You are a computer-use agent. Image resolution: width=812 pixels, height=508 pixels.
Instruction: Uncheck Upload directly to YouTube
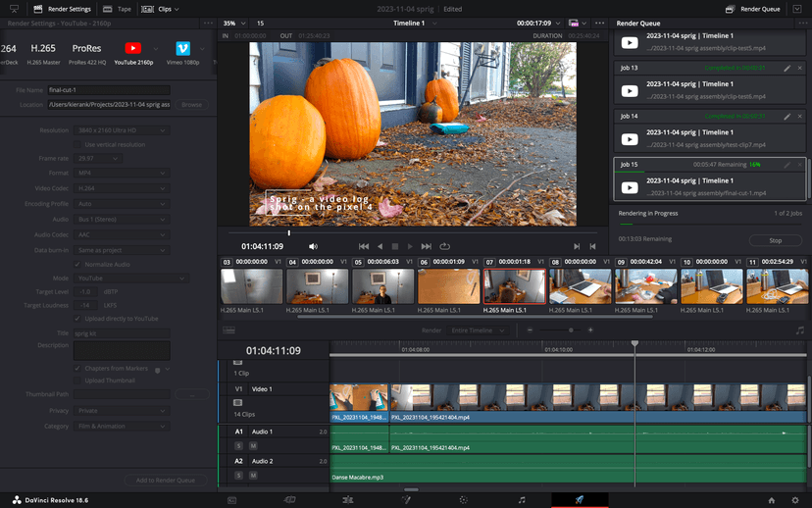pos(77,319)
